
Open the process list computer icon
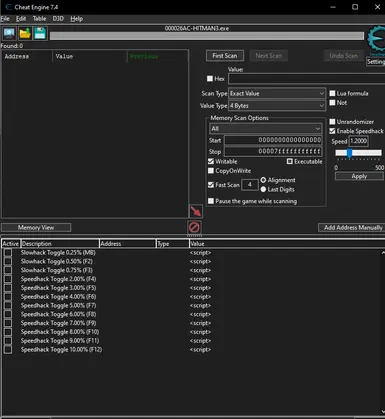(9, 33)
